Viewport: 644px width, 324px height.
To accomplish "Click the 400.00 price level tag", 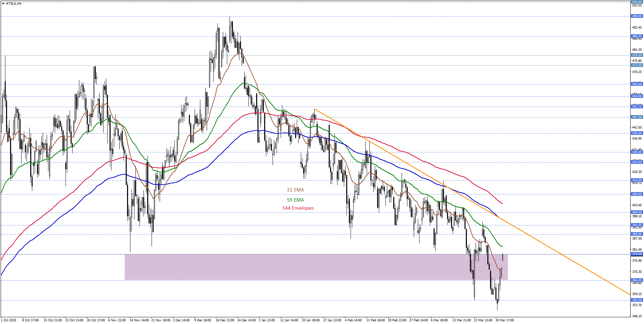I will coord(637,212).
